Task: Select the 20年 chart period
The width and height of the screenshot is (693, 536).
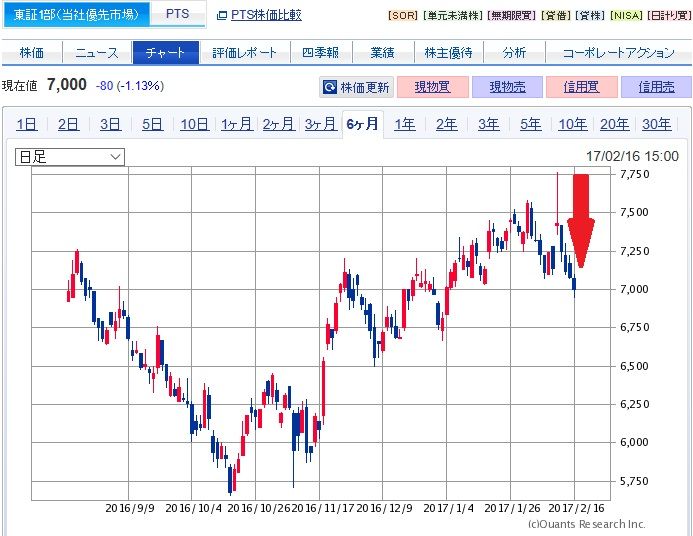Action: click(615, 124)
